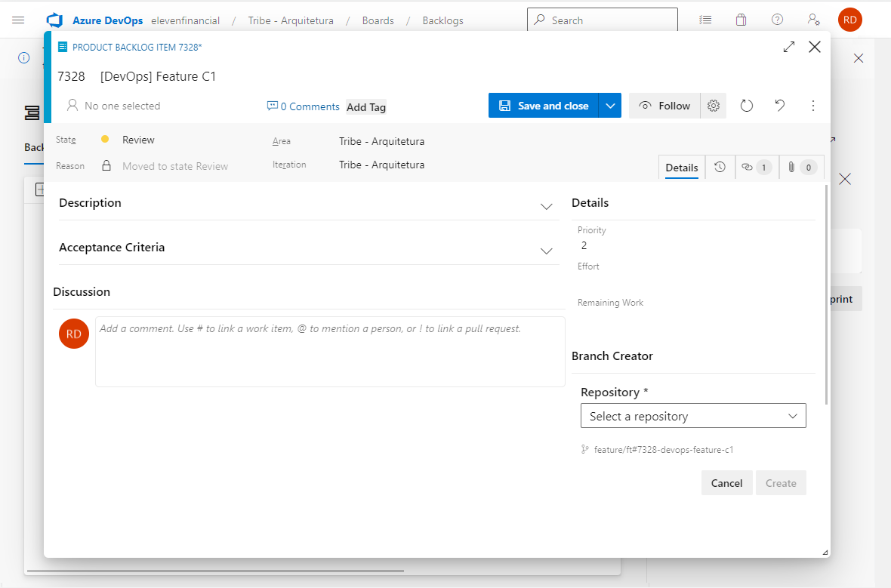Open the work items list icon in header
891x588 pixels.
(x=705, y=20)
